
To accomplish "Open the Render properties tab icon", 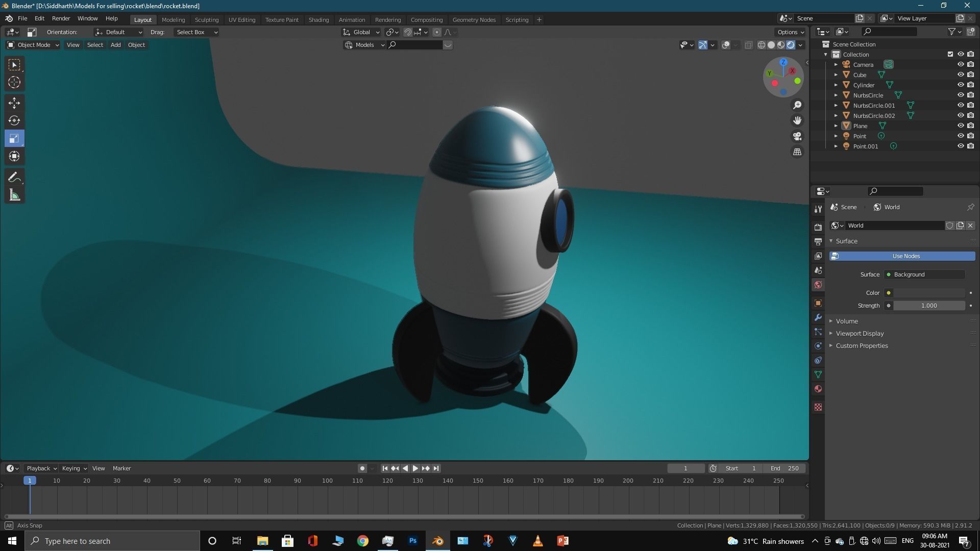I will coord(818,227).
